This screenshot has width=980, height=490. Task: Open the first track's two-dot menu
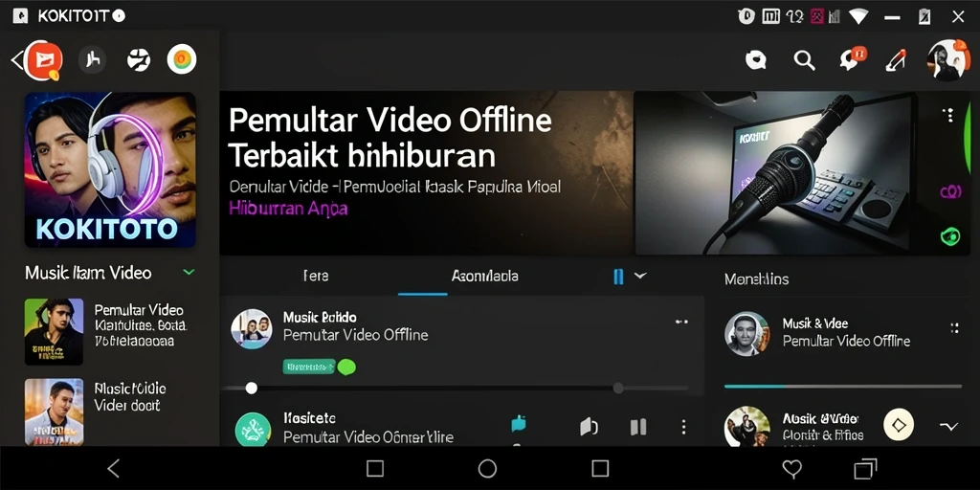(x=681, y=322)
